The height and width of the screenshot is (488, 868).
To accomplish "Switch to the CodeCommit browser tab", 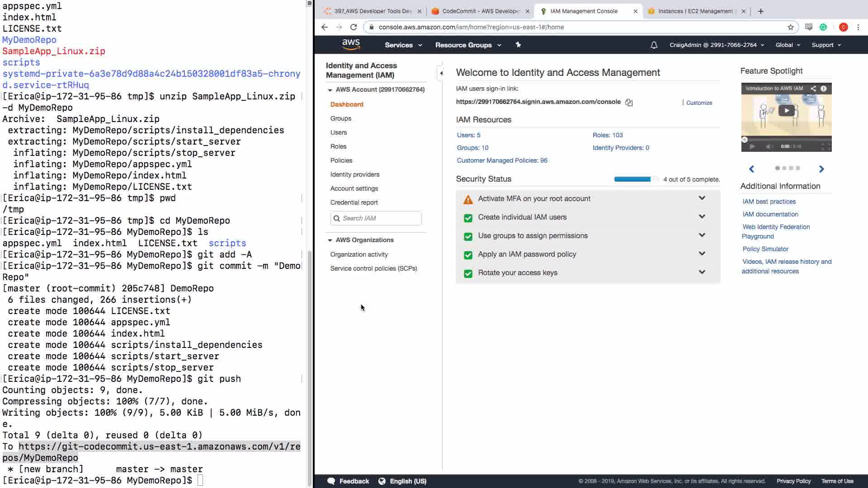I will point(480,11).
